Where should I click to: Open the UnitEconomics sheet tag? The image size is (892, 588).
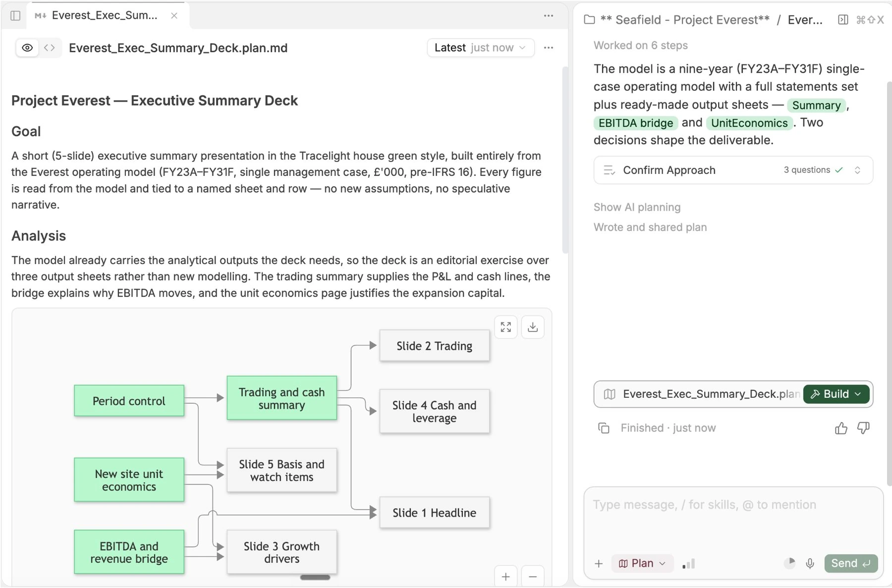749,123
